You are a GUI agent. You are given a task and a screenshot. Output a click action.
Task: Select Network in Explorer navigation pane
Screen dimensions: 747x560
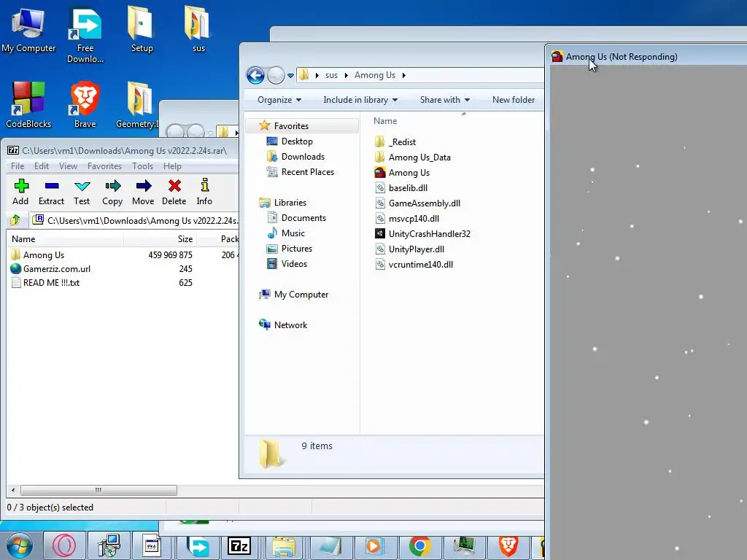pos(290,324)
